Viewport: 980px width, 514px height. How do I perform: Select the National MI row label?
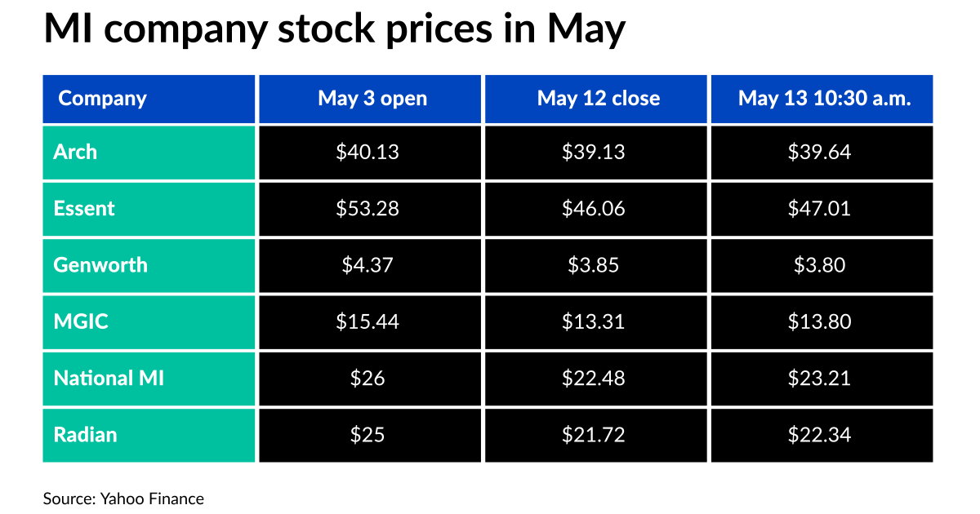pos(109,378)
